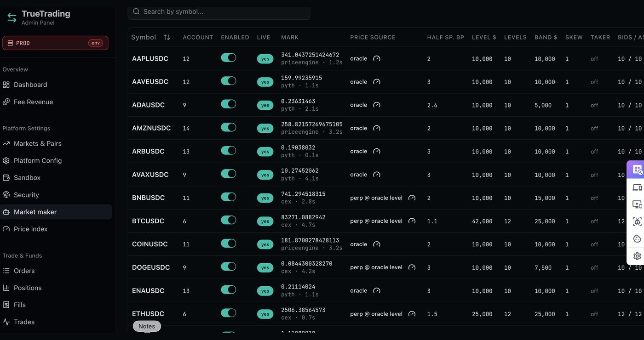Toggle the ETHUSDC enabled switch
Viewport: 644px width, 340px height.
[x=229, y=313]
